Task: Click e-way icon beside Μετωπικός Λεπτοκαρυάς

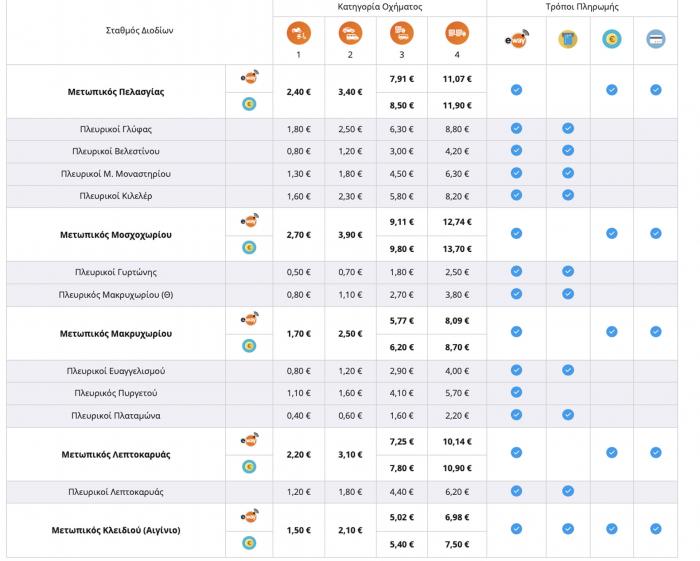Action: pyautogui.click(x=249, y=440)
